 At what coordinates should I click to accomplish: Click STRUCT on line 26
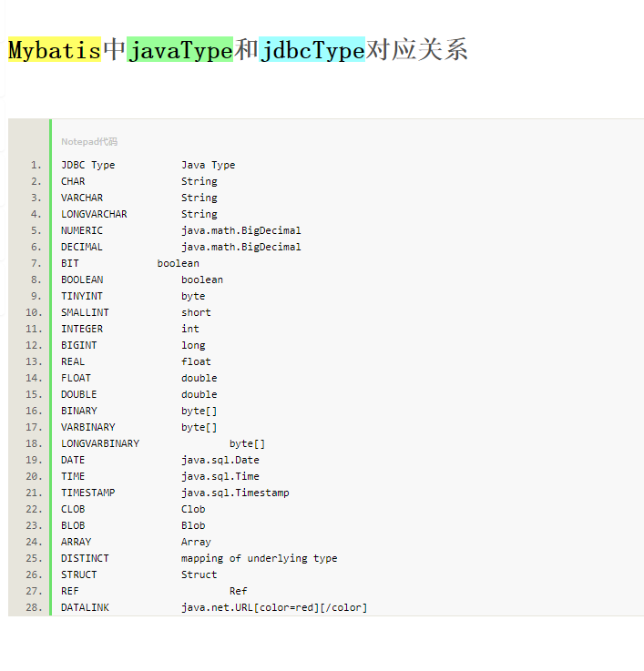pyautogui.click(x=78, y=574)
